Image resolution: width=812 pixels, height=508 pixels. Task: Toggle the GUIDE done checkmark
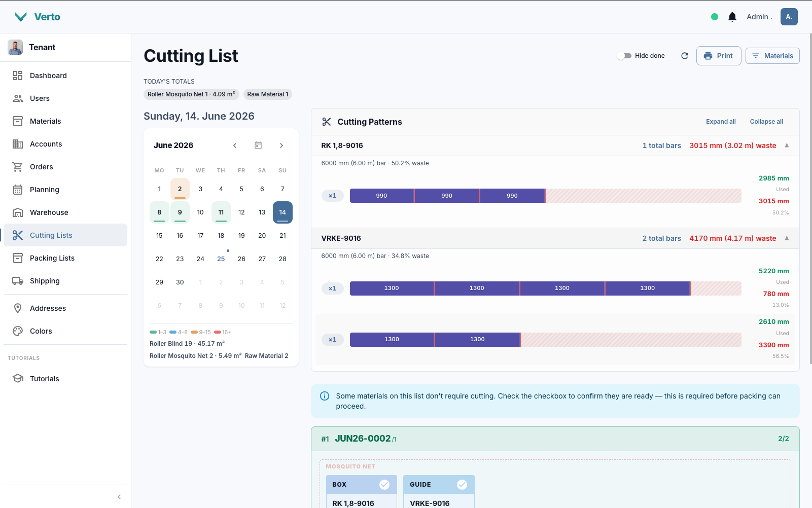[462, 485]
